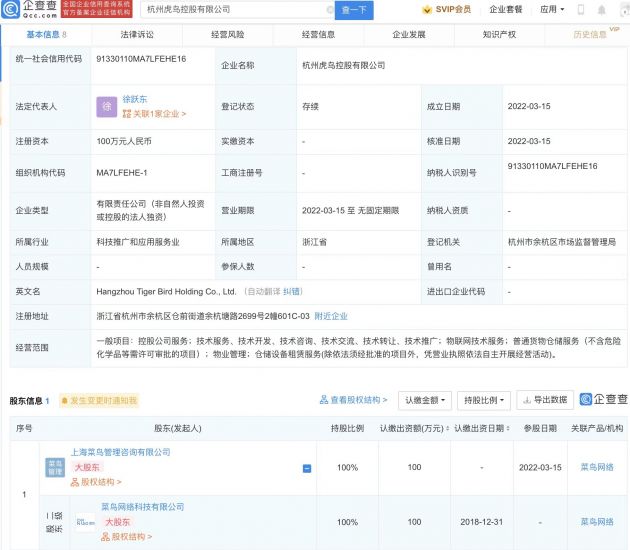Viewport: 630px width, 550px height.
Task: Select organization code MA7LFEHE-1
Action: (122, 173)
